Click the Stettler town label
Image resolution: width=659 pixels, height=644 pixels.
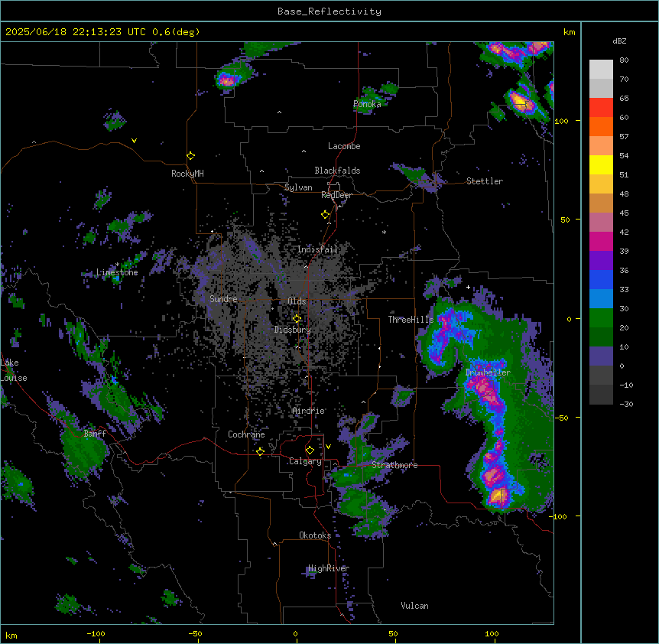(484, 181)
